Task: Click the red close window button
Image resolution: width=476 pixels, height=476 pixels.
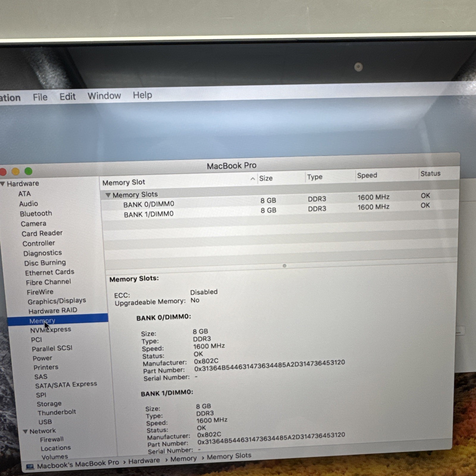Action: (x=3, y=172)
